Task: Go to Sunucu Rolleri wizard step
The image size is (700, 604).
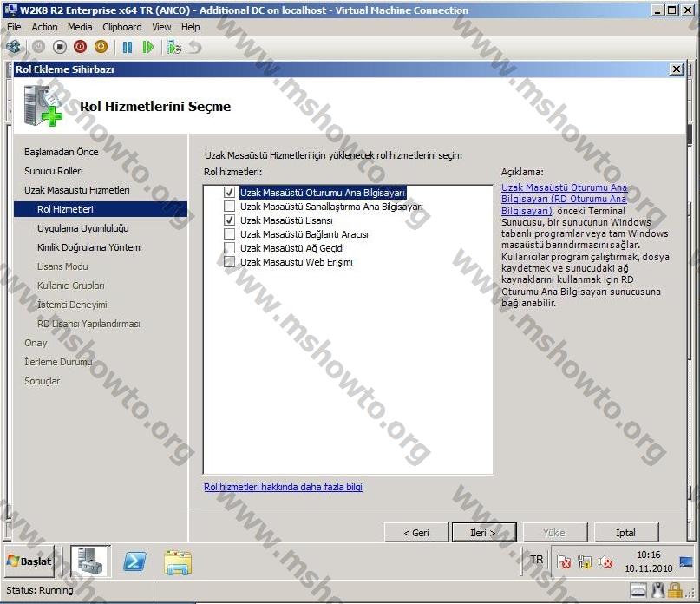Action: click(x=54, y=171)
